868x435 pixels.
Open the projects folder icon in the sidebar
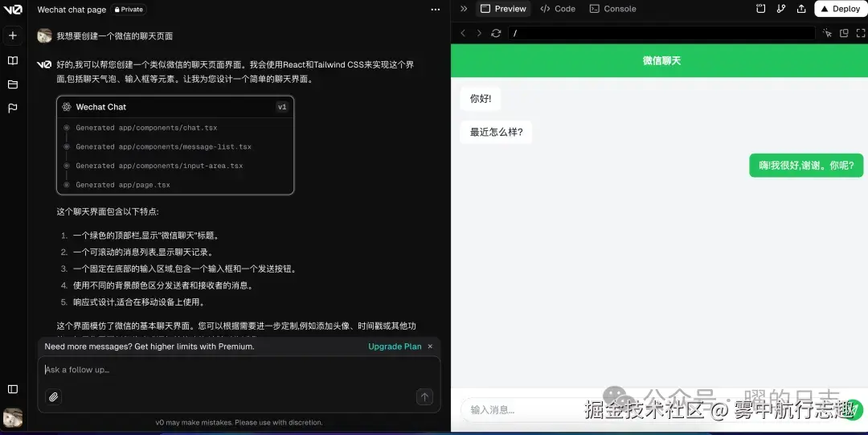coord(13,84)
